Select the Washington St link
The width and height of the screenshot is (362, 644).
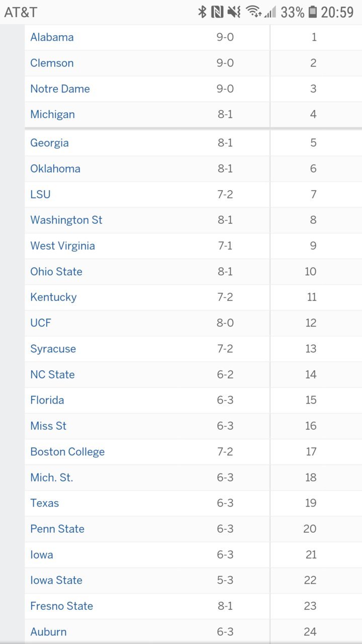[x=66, y=220]
